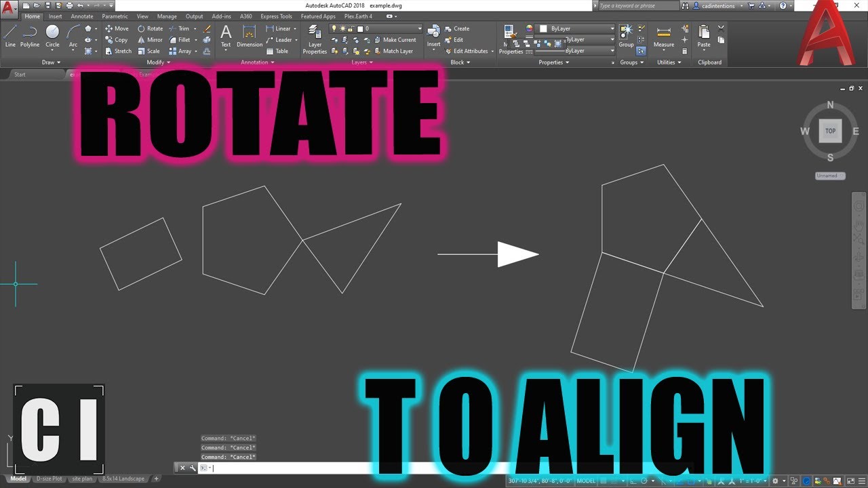868x488 pixels.
Task: Switch to the Annotate ribbon tab
Action: pyautogui.click(x=82, y=16)
